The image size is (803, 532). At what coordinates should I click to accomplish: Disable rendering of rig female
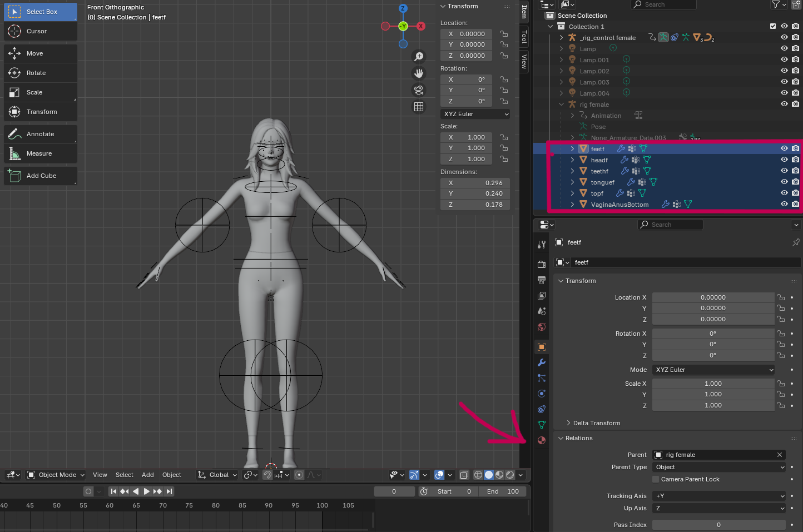[x=796, y=104]
